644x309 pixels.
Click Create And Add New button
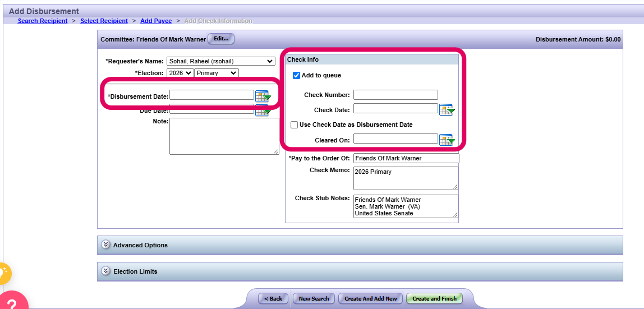371,299
